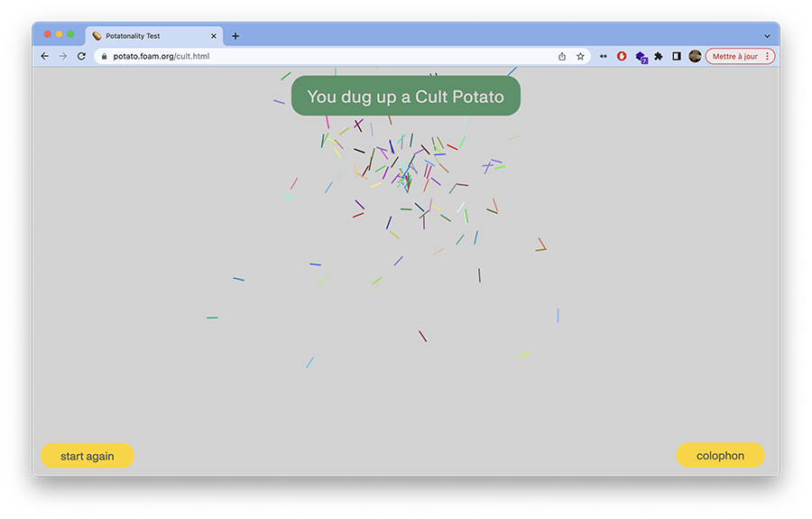Go back to the previous page
This screenshot has height=519, width=812.
point(45,56)
